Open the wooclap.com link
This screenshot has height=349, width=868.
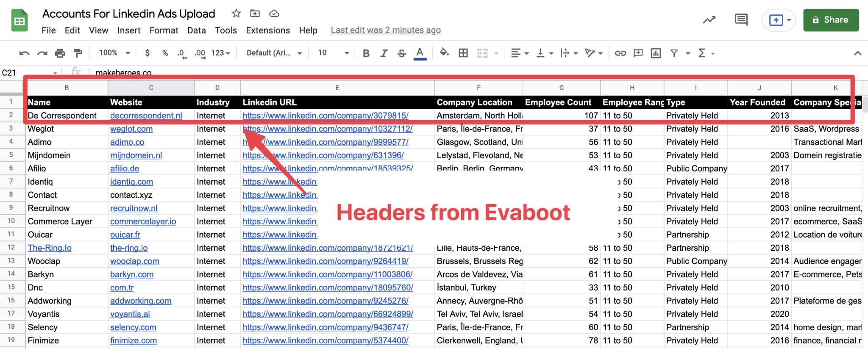pyautogui.click(x=135, y=261)
